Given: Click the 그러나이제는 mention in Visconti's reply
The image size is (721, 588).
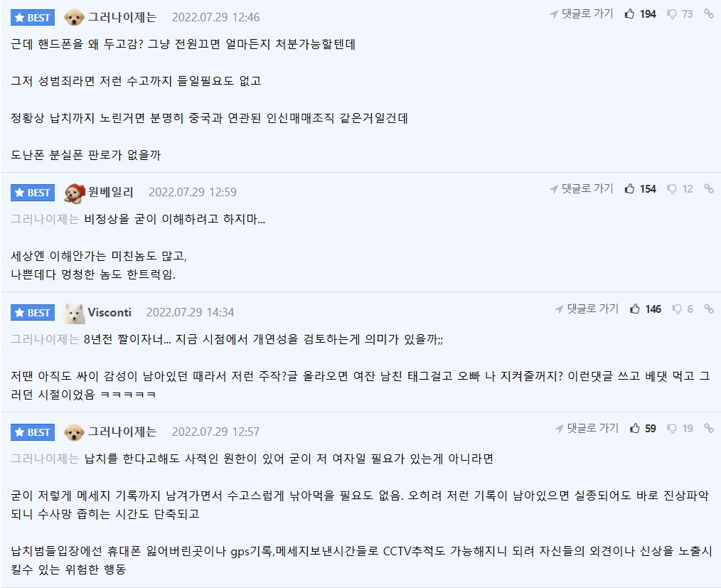Looking at the screenshot, I should coord(44,339).
